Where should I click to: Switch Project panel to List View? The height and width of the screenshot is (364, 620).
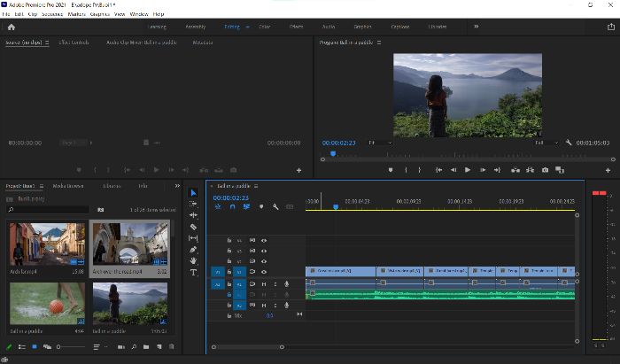22,346
